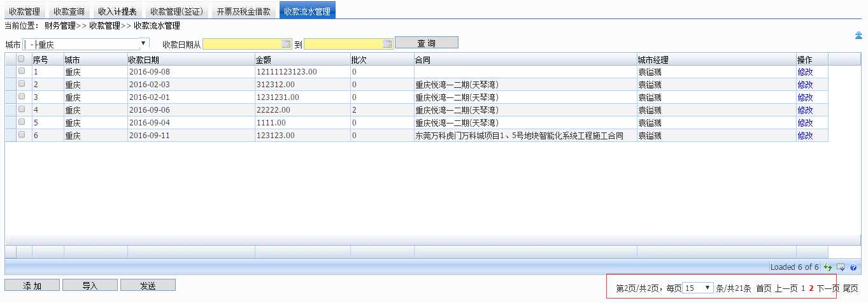
Task: Click the 添加 button
Action: (x=32, y=286)
